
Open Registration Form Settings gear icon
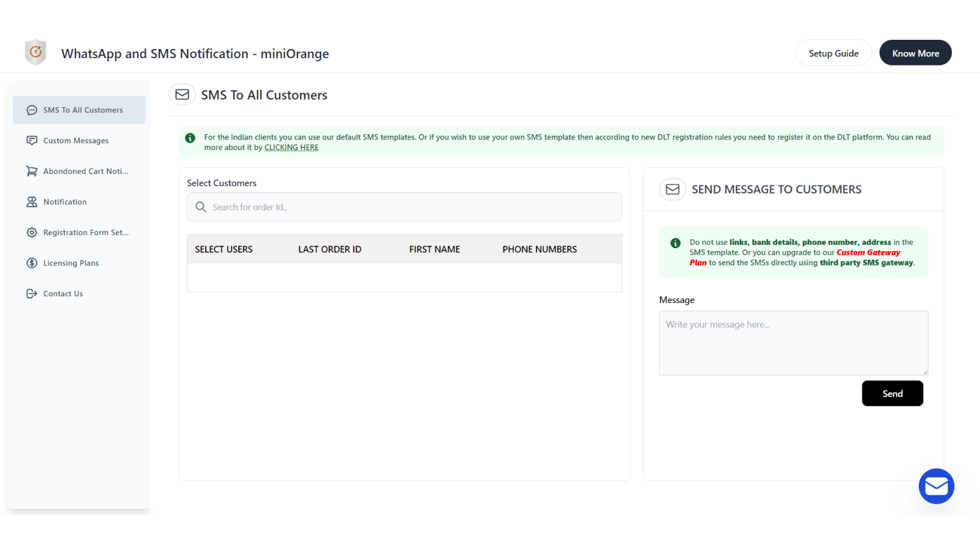coord(32,232)
